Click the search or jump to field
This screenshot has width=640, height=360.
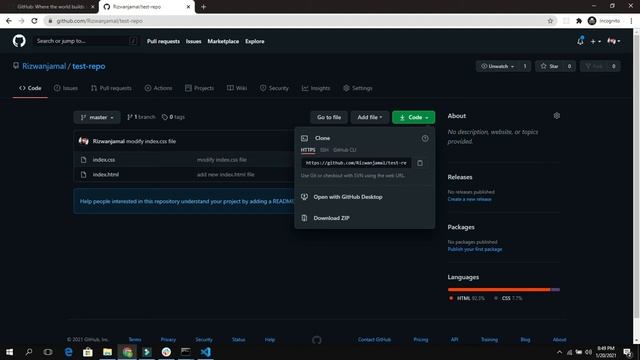[86, 41]
